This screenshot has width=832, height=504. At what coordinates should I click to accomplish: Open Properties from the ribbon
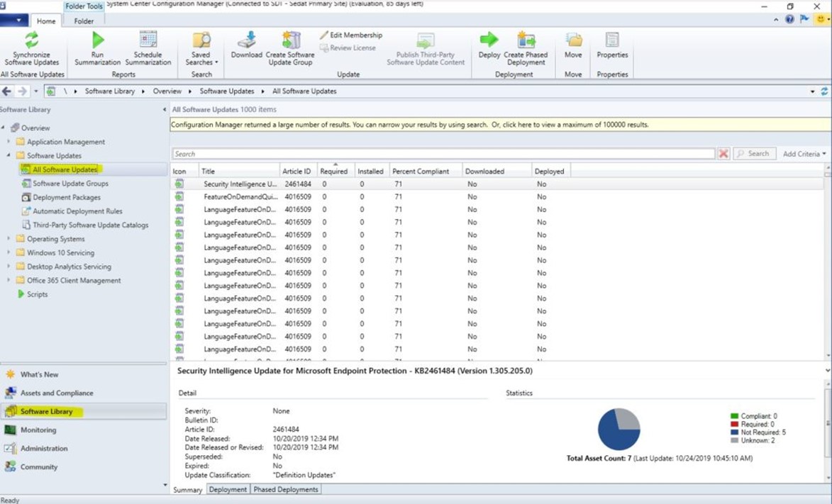point(612,45)
